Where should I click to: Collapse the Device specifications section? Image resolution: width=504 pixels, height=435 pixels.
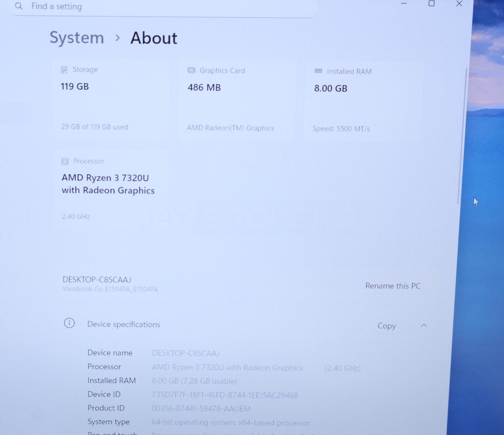click(x=424, y=325)
